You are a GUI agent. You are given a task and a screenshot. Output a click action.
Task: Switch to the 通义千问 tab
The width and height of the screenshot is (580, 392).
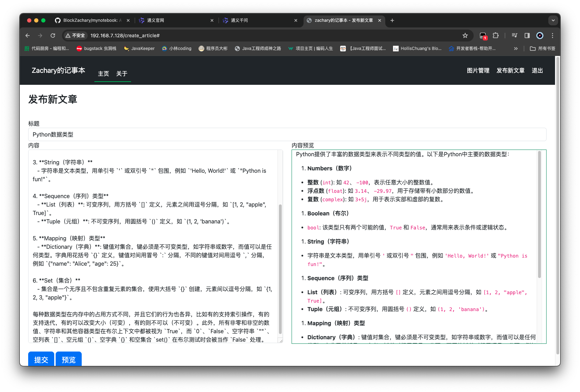pos(261,20)
